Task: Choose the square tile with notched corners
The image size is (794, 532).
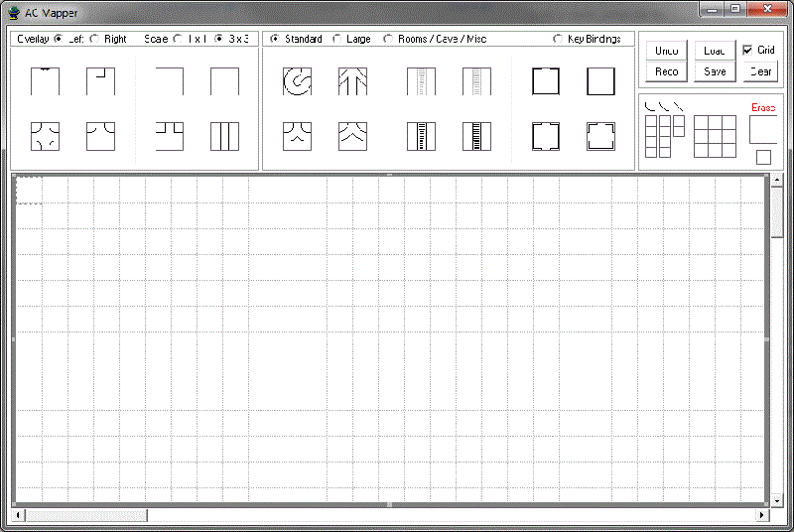Action: (x=600, y=136)
